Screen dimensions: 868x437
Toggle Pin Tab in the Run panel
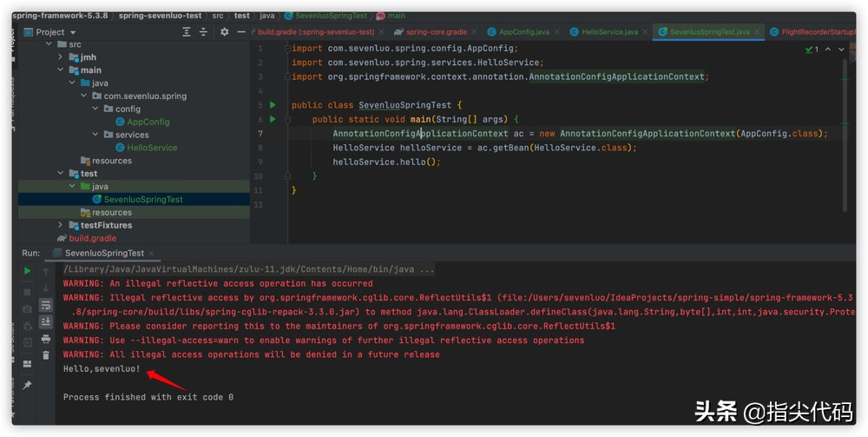(x=27, y=385)
